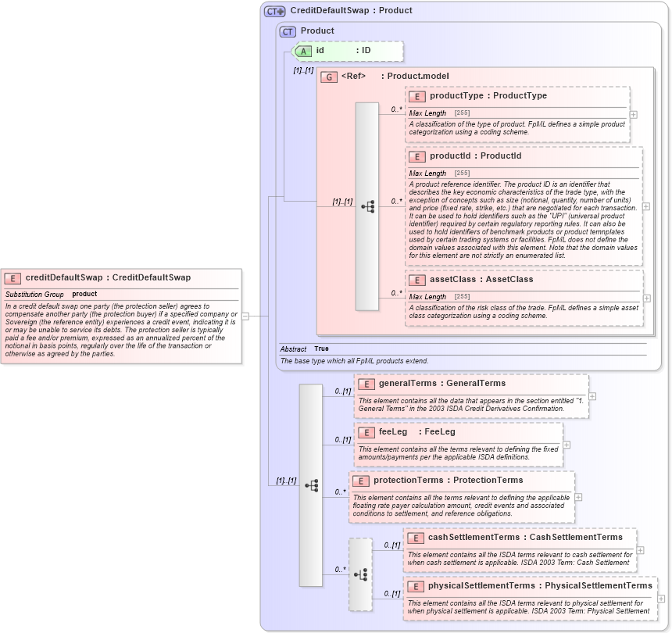Screen dimensions: 672x633
Task: Click the G group icon for Product.model
Action: (329, 77)
